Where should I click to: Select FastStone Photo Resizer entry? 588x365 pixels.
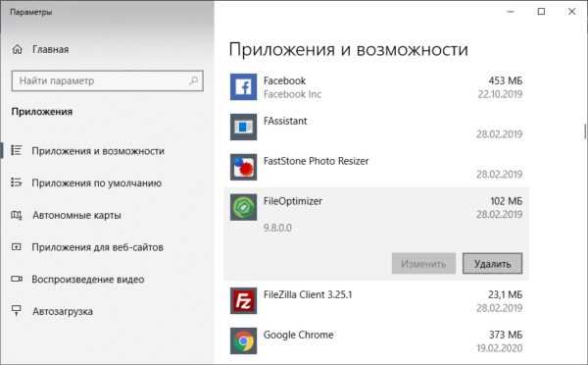click(376, 167)
